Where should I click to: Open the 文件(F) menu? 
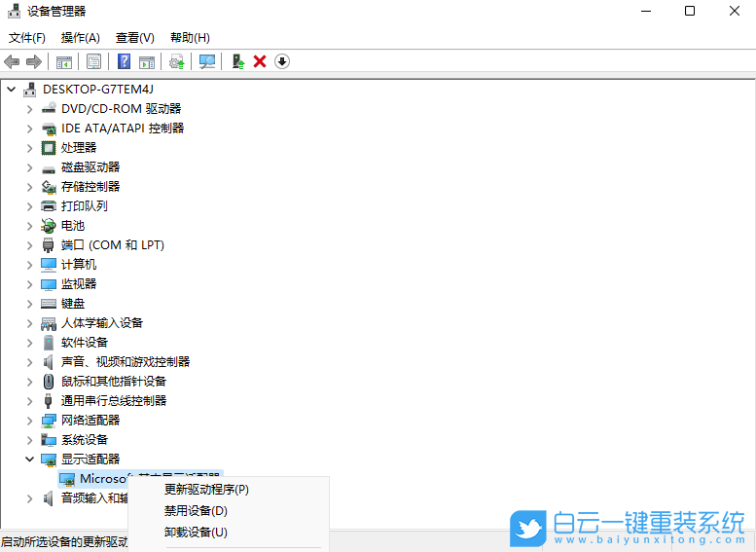point(27,38)
